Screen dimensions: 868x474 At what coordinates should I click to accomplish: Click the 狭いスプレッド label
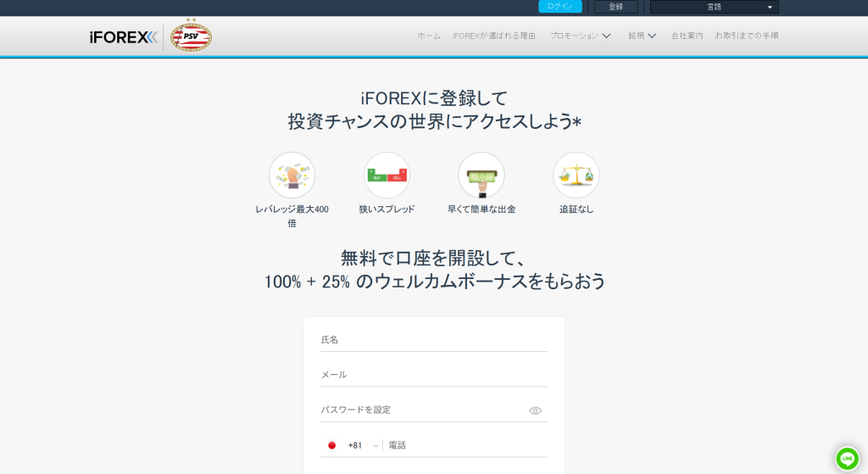tap(387, 209)
